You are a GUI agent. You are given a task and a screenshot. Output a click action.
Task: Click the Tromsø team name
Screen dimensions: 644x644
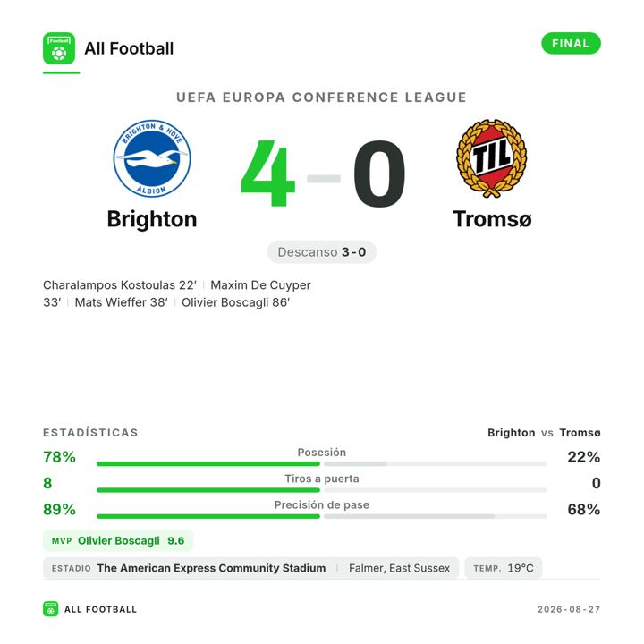coord(492,219)
